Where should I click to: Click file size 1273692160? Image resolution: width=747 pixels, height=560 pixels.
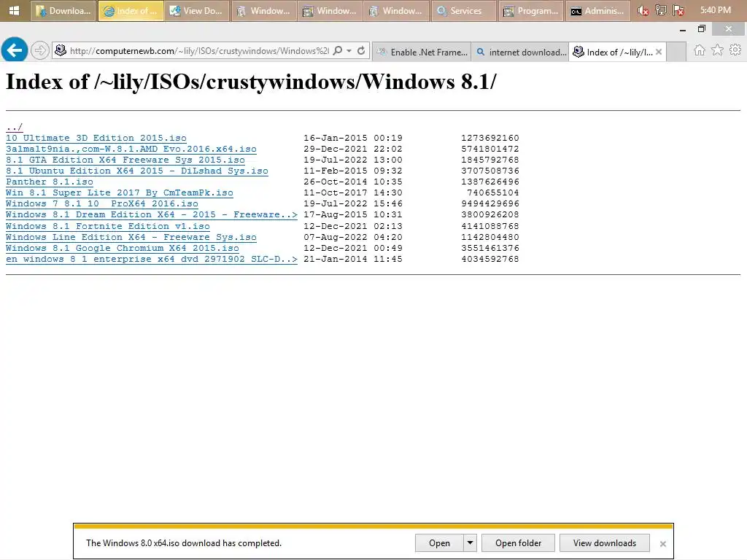[489, 138]
